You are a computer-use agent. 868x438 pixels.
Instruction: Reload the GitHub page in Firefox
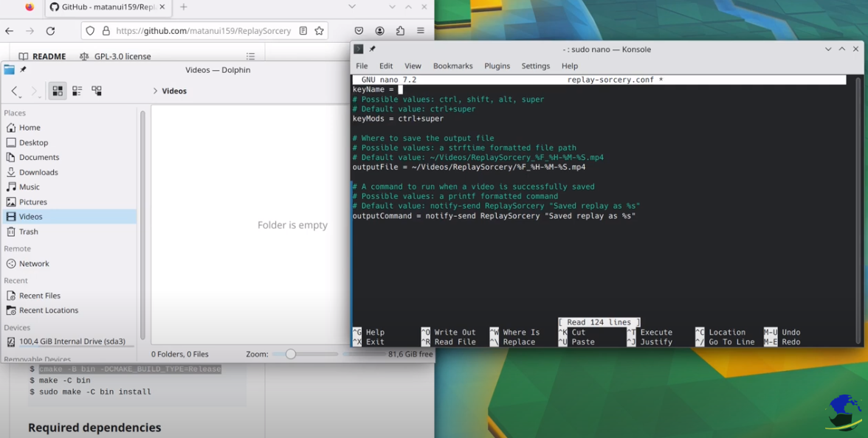[50, 31]
